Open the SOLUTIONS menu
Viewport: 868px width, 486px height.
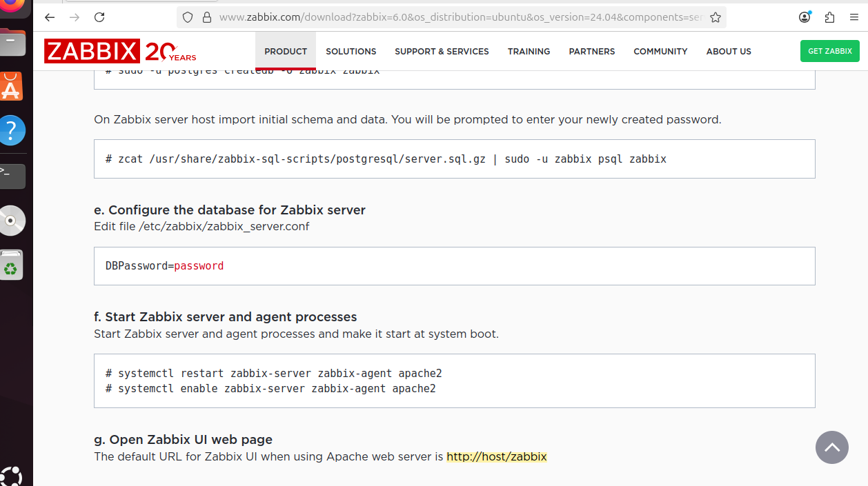pos(351,51)
